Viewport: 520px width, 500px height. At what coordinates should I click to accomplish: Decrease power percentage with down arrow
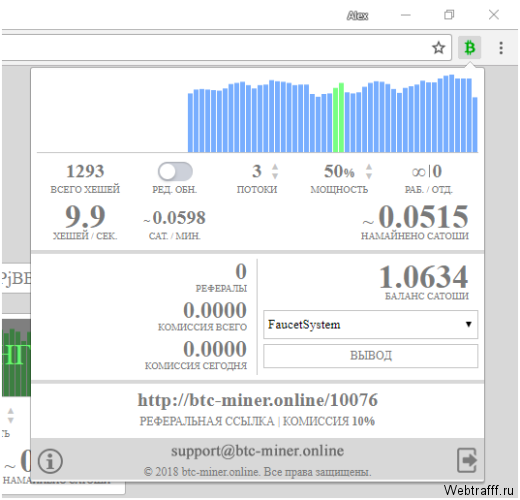coord(369,176)
